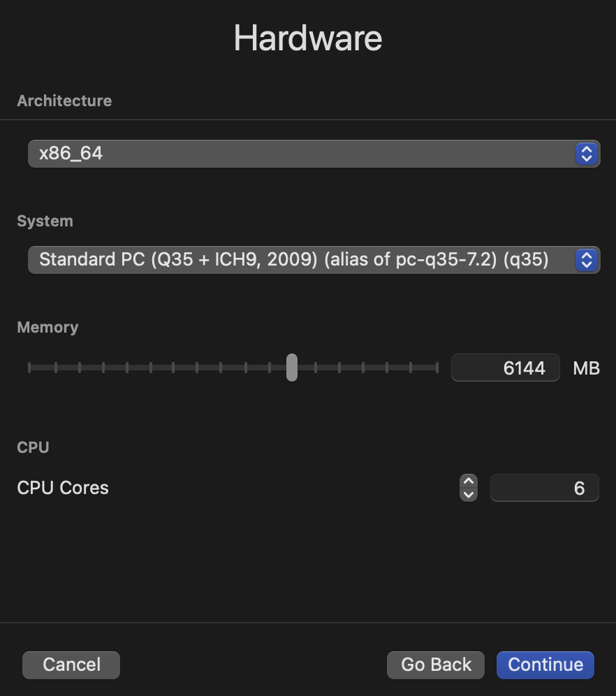Click the System section label
The height and width of the screenshot is (696, 616).
tap(45, 221)
